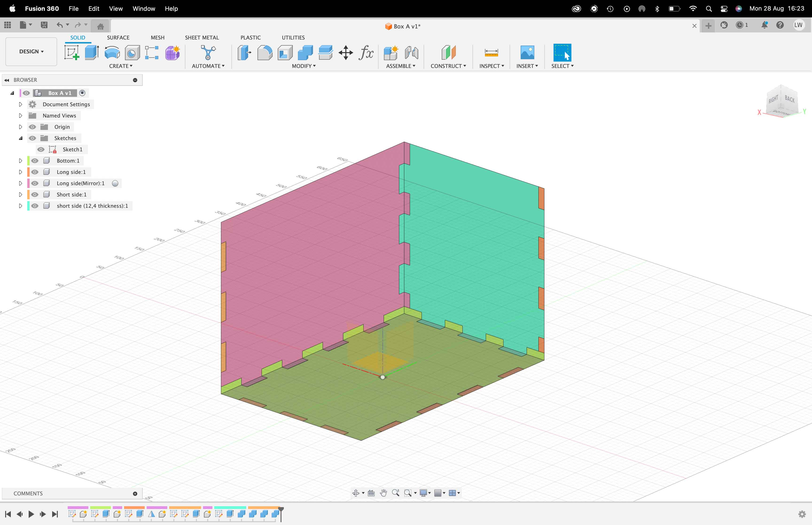Open the File menu
The image size is (812, 525).
[73, 8]
